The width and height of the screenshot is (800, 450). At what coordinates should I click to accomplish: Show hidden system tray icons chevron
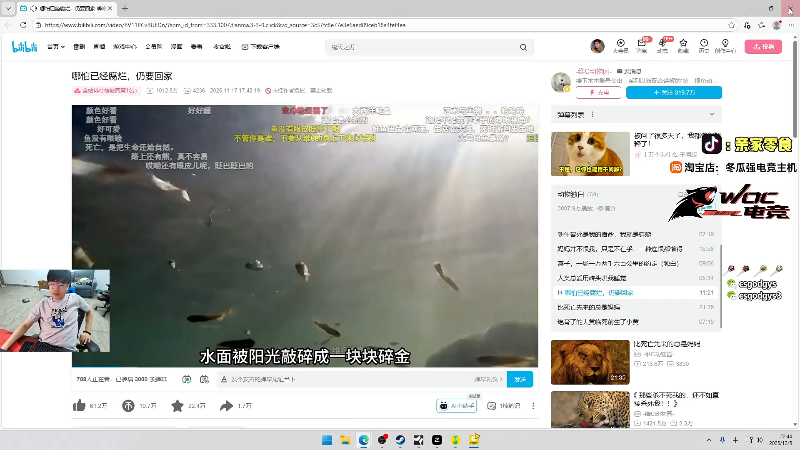(x=709, y=440)
